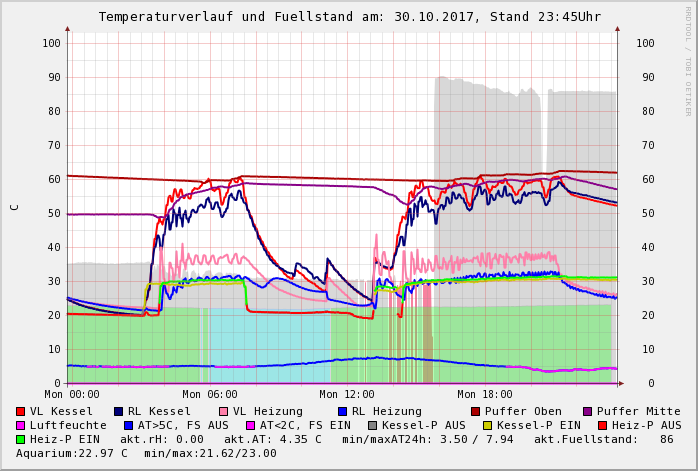Viewport: 698px width, 471px height.
Task: Click the Mon 06:00 time axis label
Action: [210, 394]
